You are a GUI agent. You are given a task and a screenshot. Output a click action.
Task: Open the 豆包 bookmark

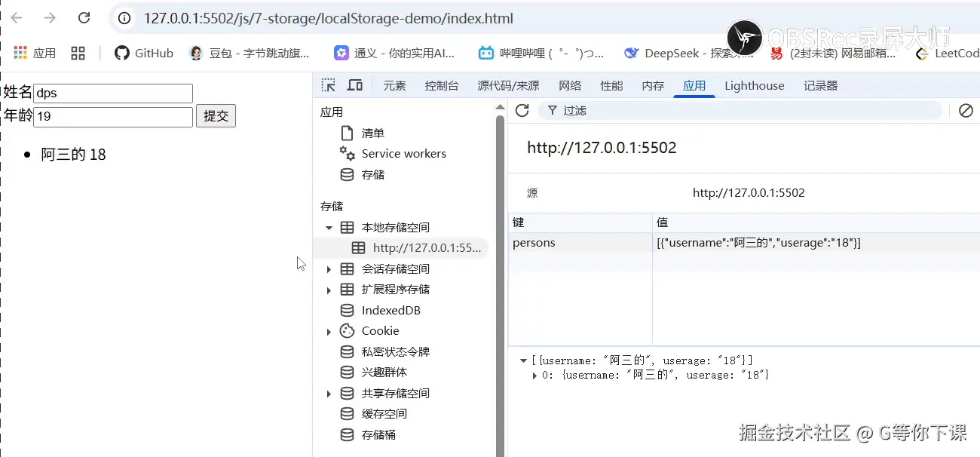[250, 53]
